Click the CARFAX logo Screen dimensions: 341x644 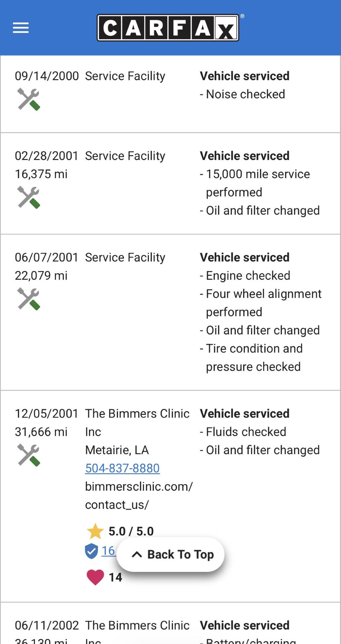click(168, 28)
